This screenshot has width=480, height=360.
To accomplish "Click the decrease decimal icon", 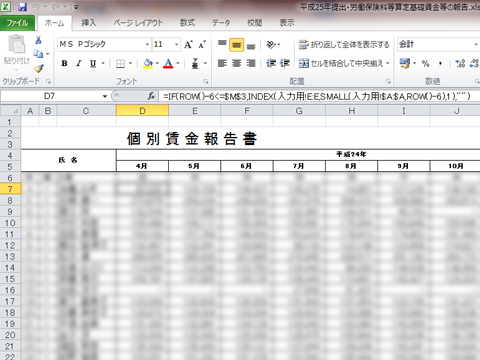I will (x=474, y=63).
